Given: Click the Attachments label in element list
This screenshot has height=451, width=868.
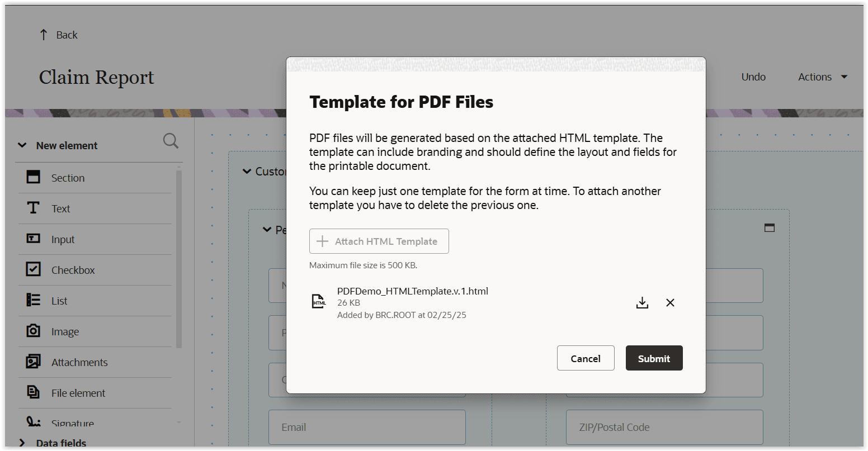Looking at the screenshot, I should 79,363.
